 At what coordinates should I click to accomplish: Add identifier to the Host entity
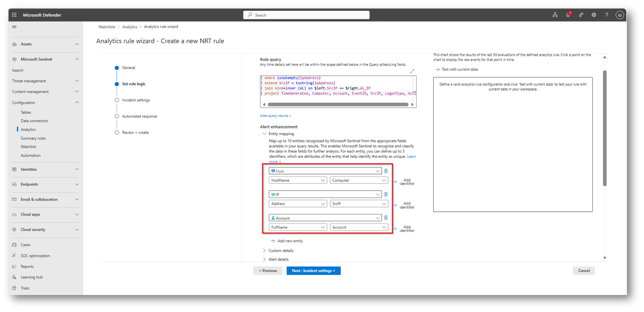point(404,182)
